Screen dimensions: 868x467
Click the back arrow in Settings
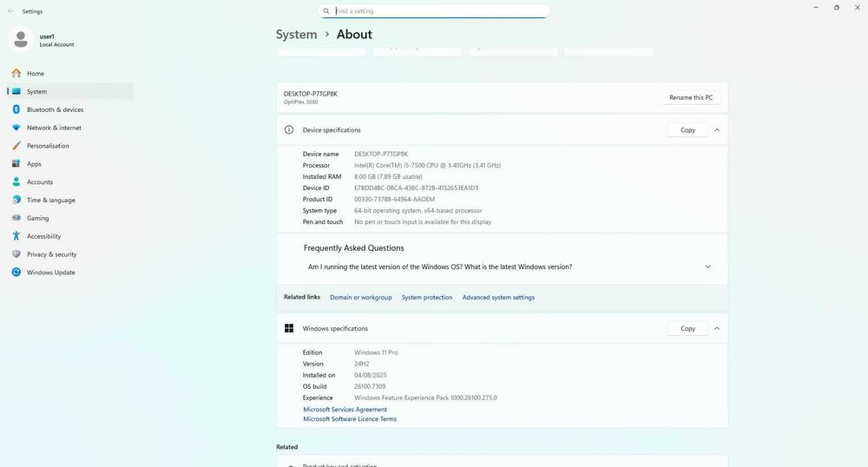(x=10, y=11)
